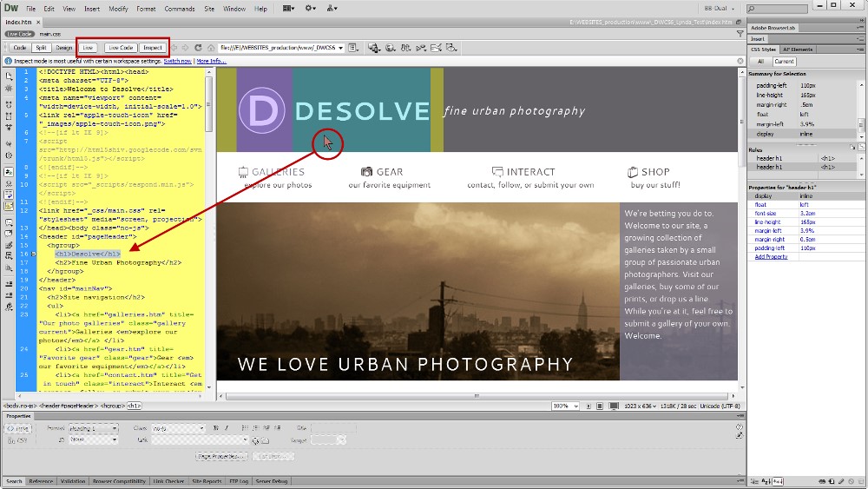The image size is (868, 489).
Task: Click W3C Validation icon
Action: [421, 48]
